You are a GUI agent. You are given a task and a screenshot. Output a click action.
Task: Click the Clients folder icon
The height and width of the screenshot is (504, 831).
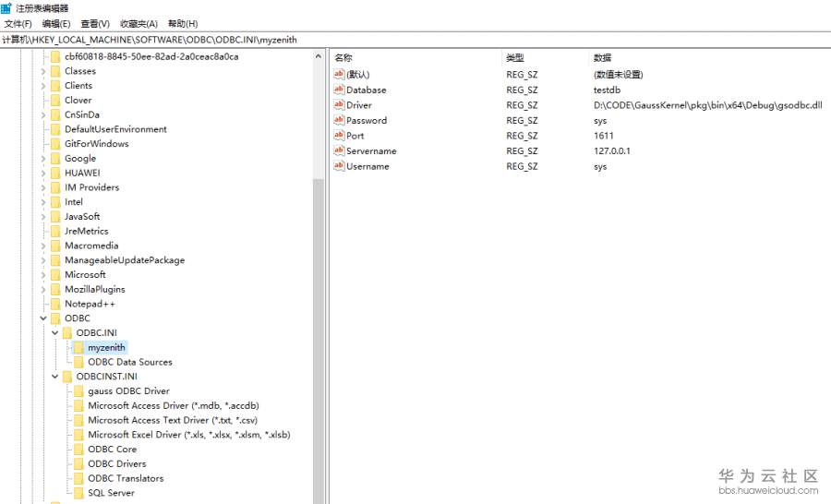[55, 85]
